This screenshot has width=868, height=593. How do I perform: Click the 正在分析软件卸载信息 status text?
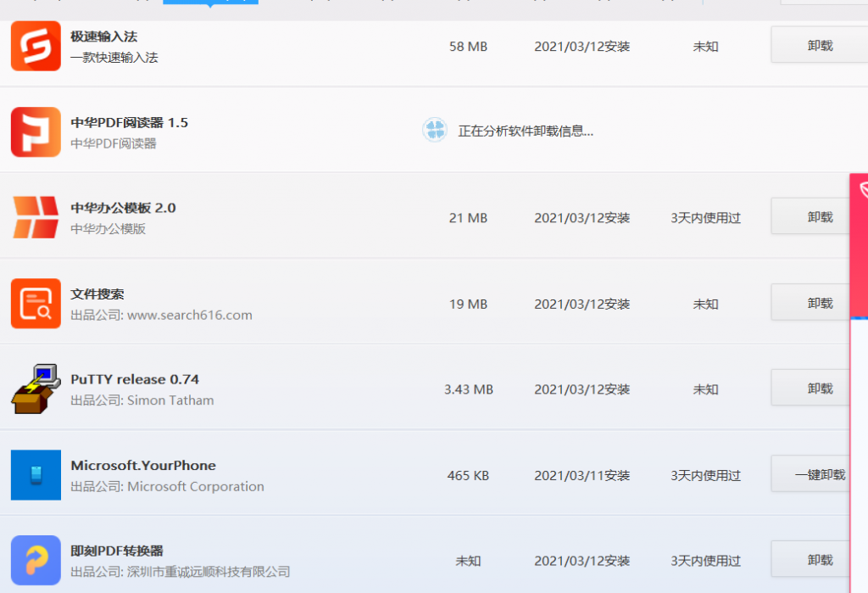pos(526,131)
